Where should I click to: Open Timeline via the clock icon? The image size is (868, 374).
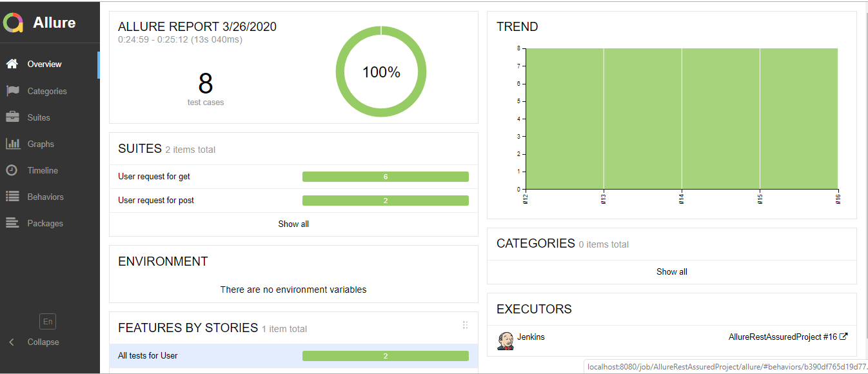click(x=12, y=170)
